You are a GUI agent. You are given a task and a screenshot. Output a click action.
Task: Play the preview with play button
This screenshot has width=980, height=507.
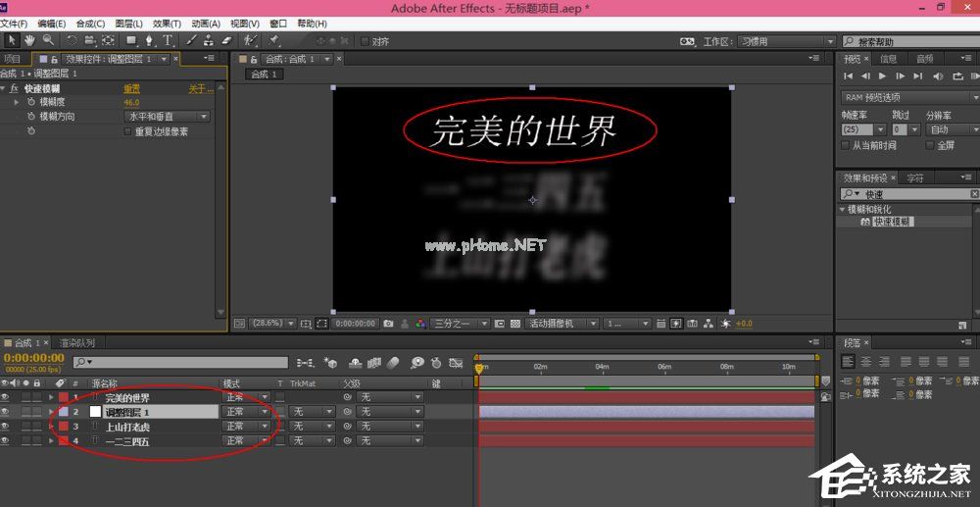[883, 76]
